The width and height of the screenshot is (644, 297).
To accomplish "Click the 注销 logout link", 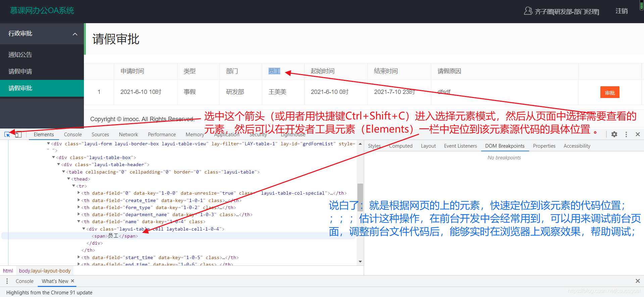I will coord(622,11).
